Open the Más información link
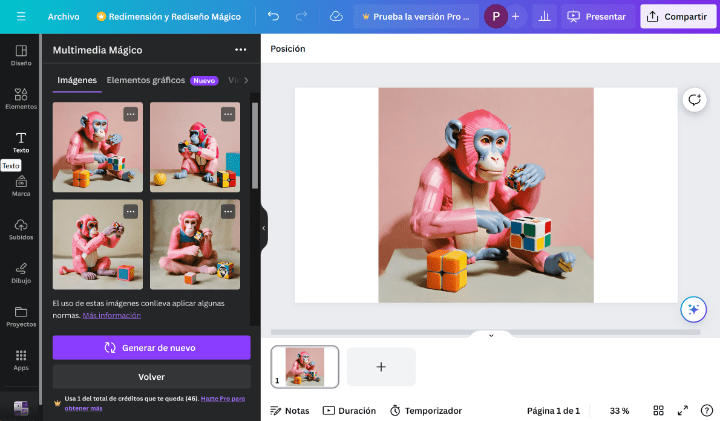Image resolution: width=720 pixels, height=421 pixels. pyautogui.click(x=112, y=315)
